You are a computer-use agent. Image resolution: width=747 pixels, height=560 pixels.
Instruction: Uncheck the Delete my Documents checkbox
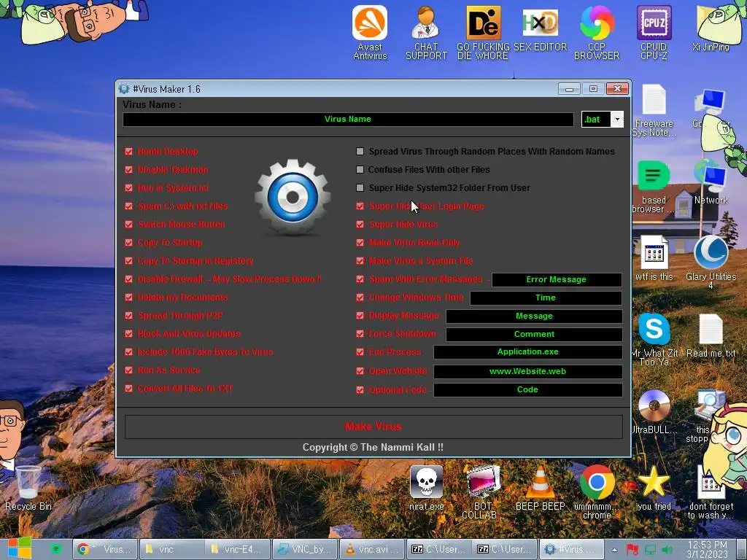pyautogui.click(x=128, y=297)
